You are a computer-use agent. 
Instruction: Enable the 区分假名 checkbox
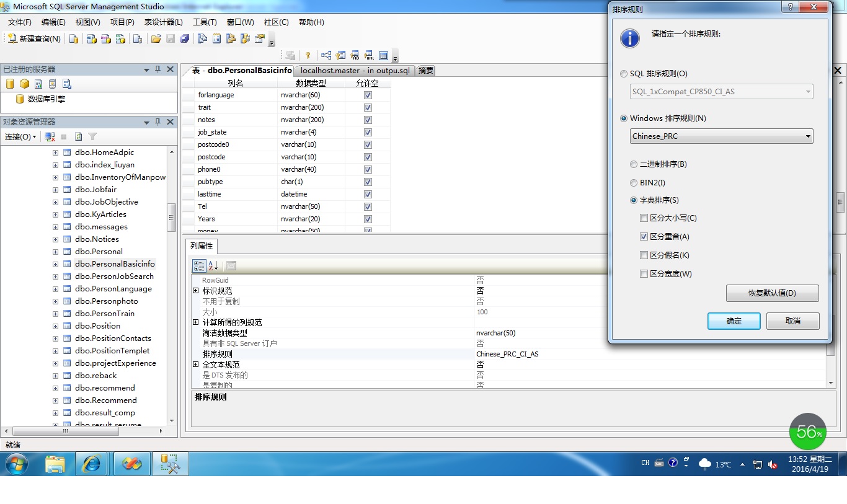644,255
